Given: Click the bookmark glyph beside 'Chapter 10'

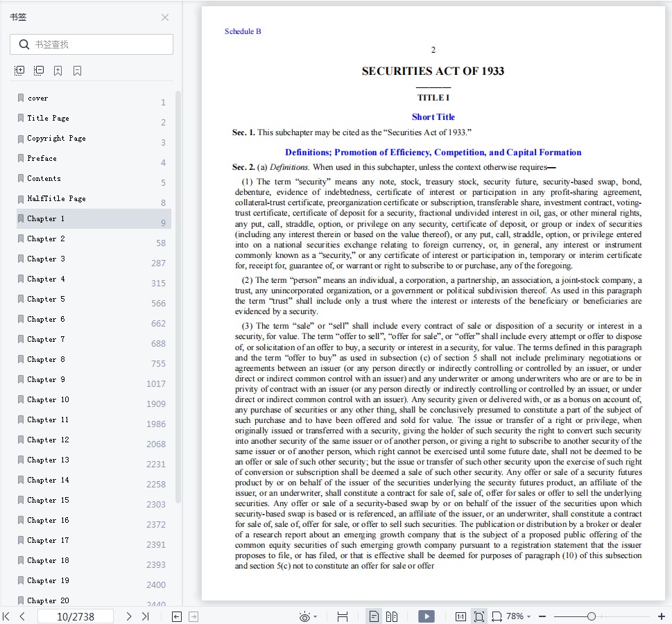Looking at the screenshot, I should [21, 399].
